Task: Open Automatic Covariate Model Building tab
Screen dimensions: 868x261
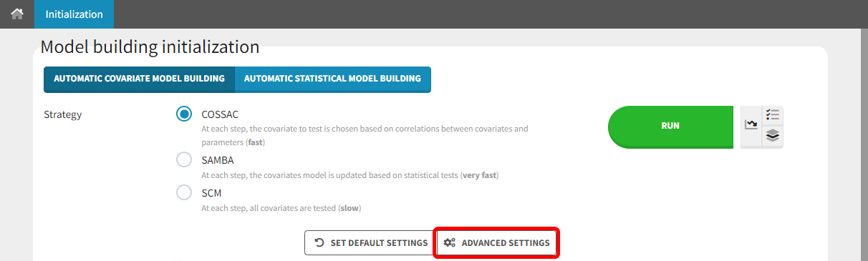Action: (139, 79)
